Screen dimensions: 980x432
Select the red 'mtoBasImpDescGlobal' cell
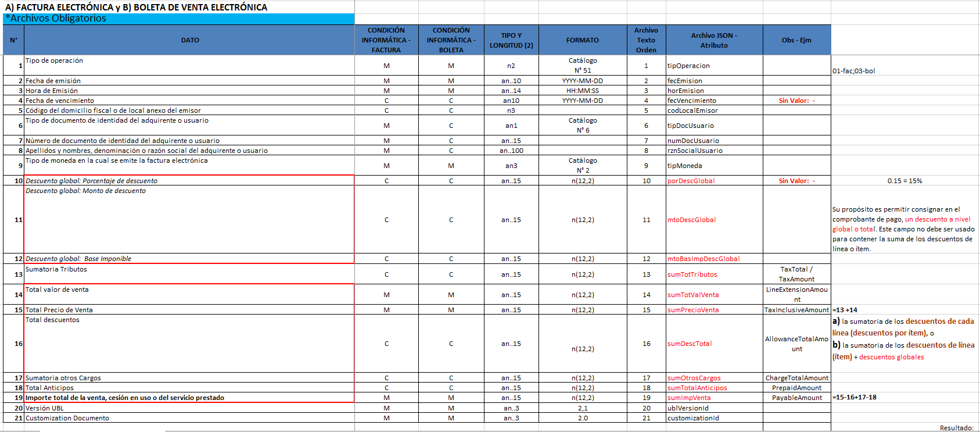tap(714, 259)
